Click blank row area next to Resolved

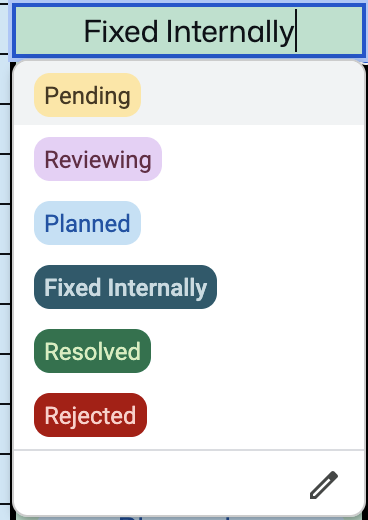point(258,351)
